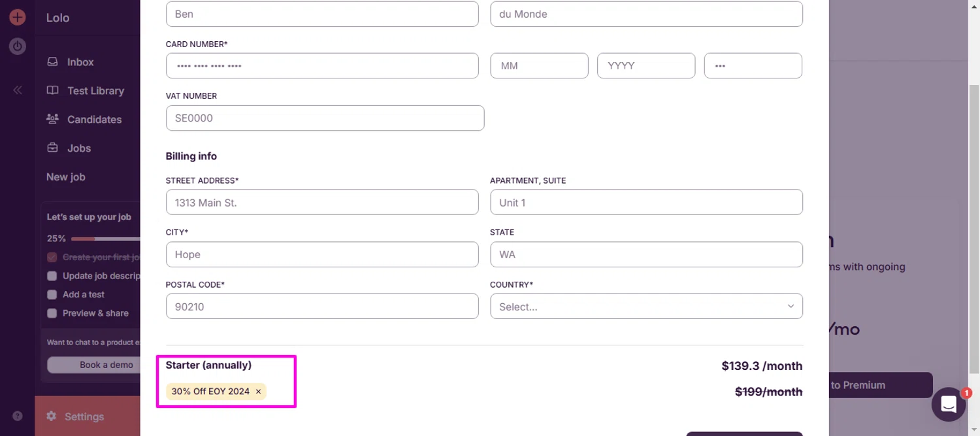
Task: Check the Preview & share item
Action: click(52, 313)
